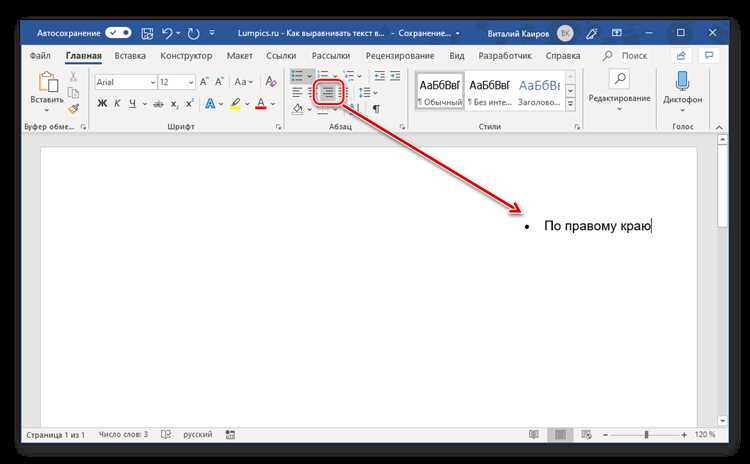Toggle bold Ж formatting
This screenshot has width=750, height=464.
[x=102, y=104]
